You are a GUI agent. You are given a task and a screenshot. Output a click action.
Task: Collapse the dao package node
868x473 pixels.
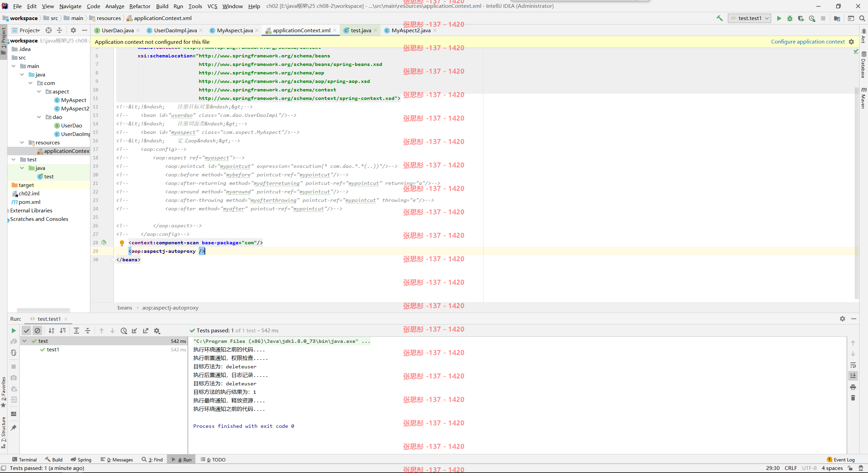pyautogui.click(x=39, y=117)
